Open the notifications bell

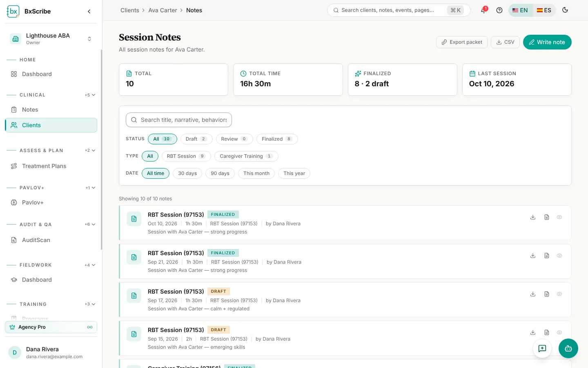click(x=483, y=10)
